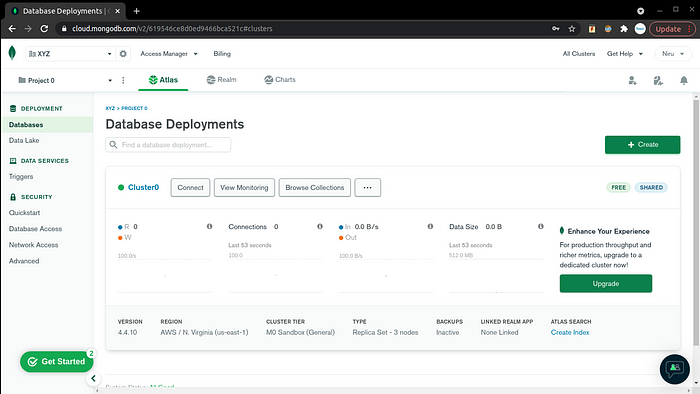Open organization settings gear icon

point(123,54)
